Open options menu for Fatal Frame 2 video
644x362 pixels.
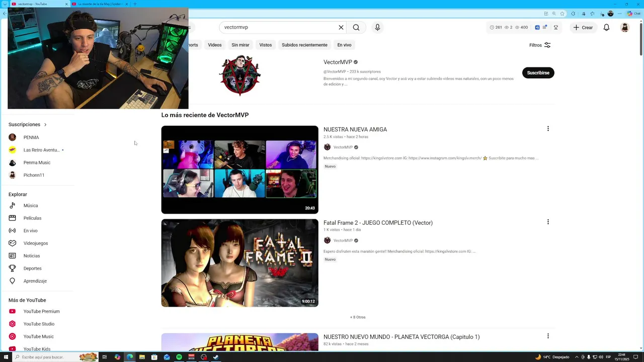pyautogui.click(x=548, y=222)
